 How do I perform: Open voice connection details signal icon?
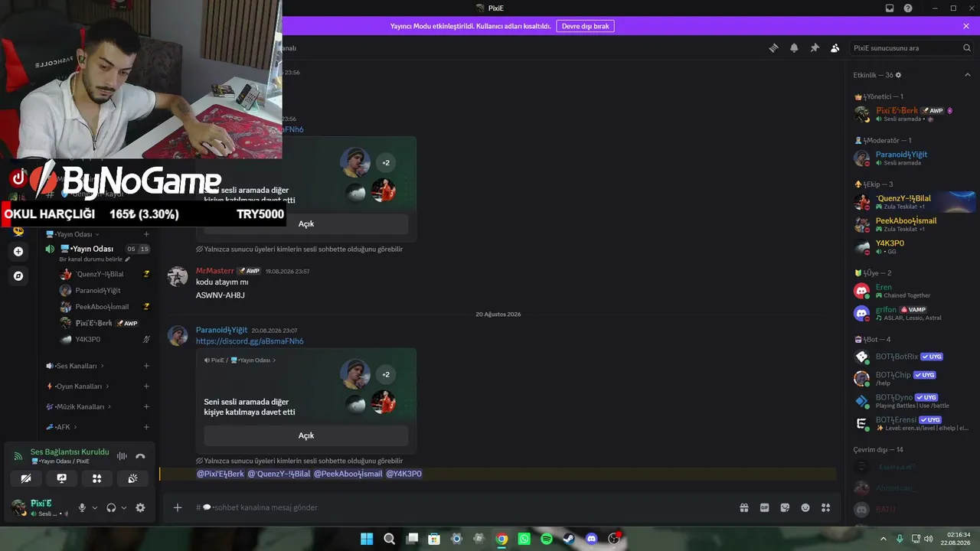click(x=18, y=456)
